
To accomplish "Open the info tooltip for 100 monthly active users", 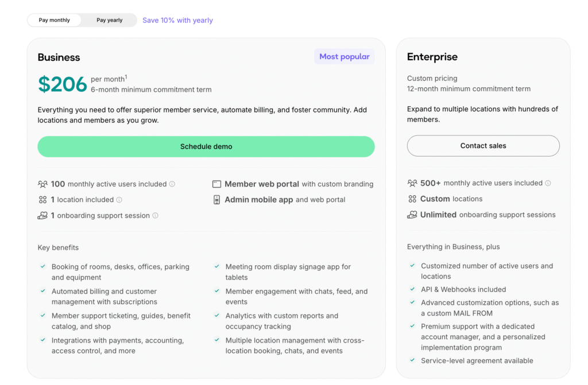I will point(172,184).
